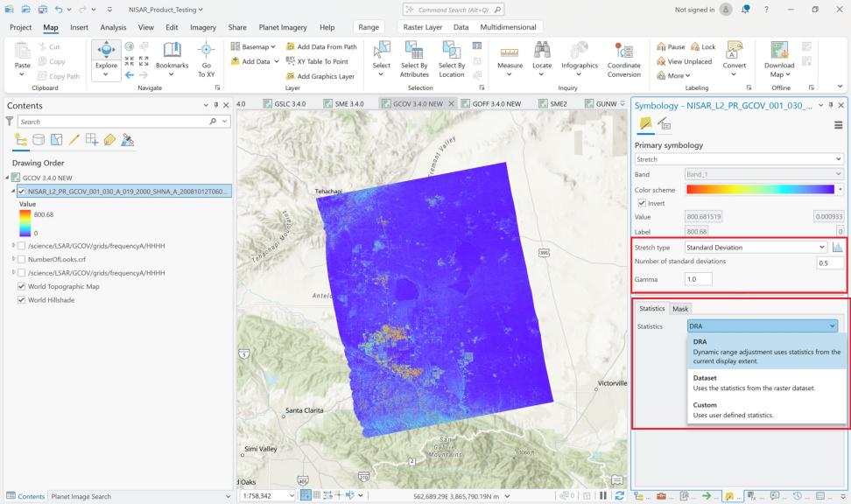The height and width of the screenshot is (504, 851).
Task: Open the notifications bell
Action: pos(745,10)
